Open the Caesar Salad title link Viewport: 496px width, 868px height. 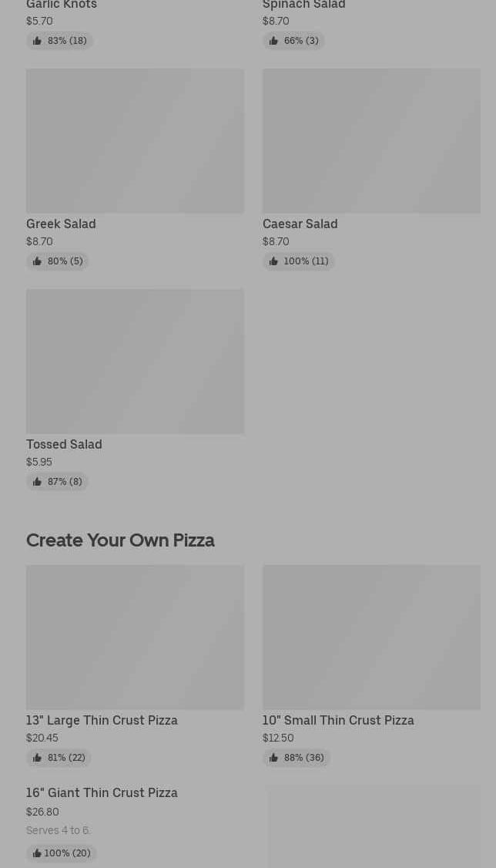coord(300,224)
